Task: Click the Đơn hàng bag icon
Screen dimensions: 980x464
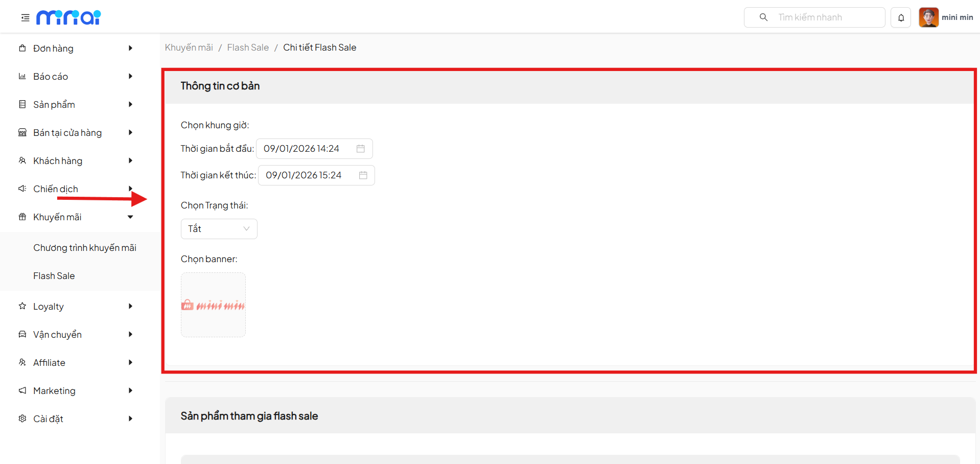Action: 22,48
